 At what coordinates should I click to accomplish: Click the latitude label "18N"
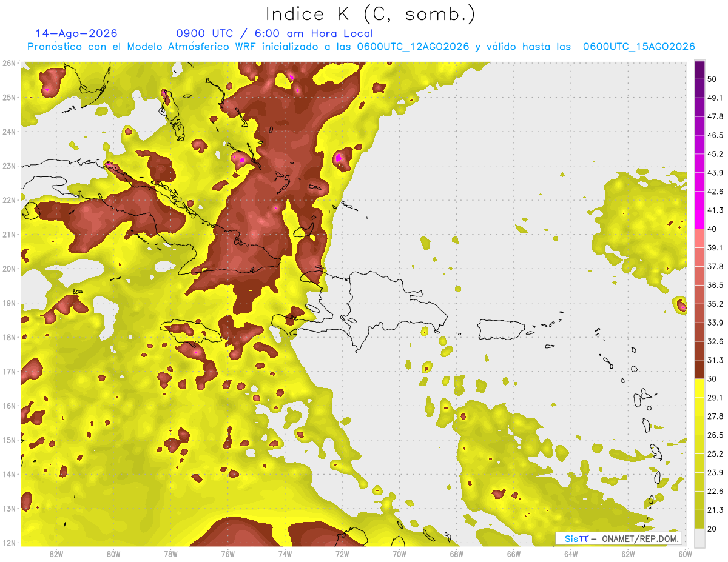(8, 337)
